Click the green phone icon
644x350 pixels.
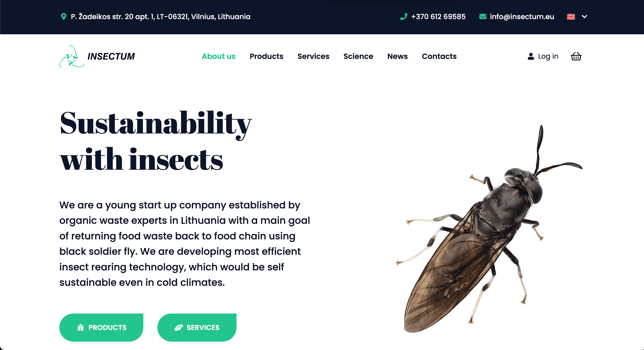coord(404,16)
